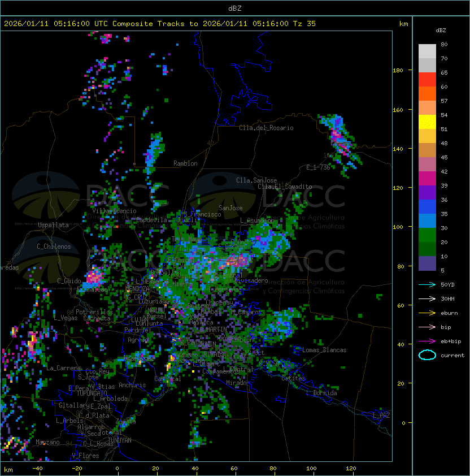Click the 'Potrerillos' map label
This screenshot has width=470, height=476.
tap(94, 312)
